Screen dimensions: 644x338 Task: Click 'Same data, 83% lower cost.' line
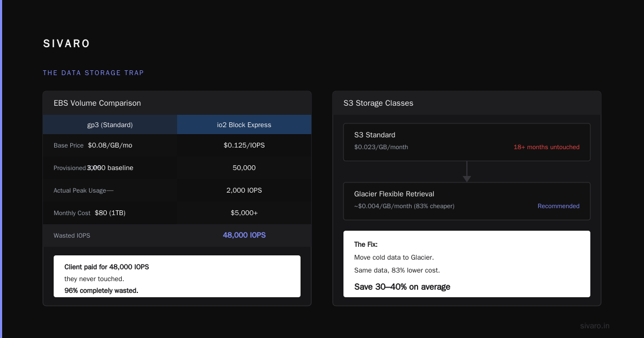click(x=397, y=270)
